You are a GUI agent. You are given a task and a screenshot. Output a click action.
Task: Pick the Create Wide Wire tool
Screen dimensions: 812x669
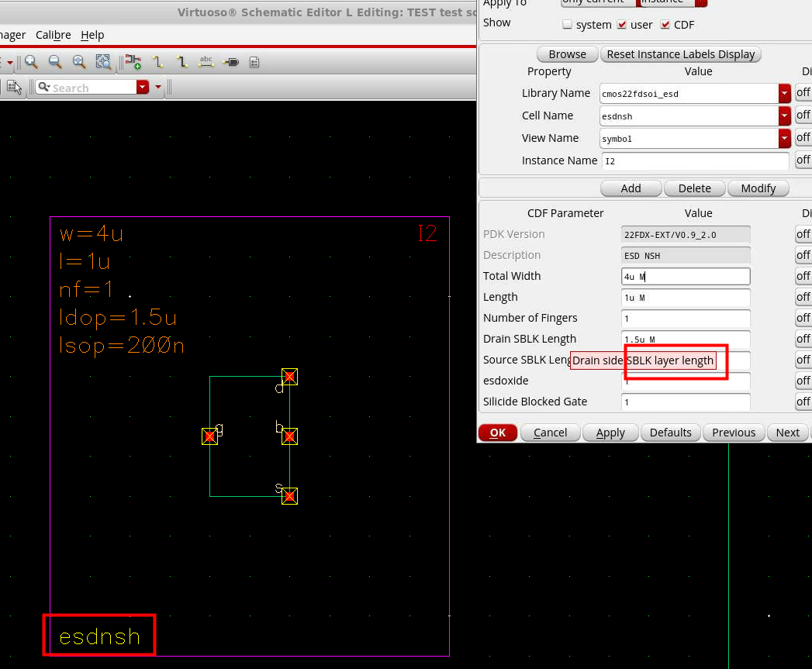[x=184, y=61]
